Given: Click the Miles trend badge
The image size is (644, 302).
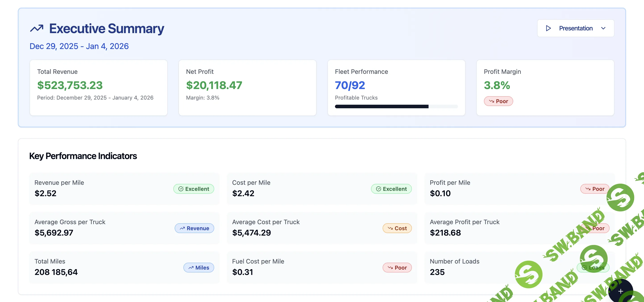Looking at the screenshot, I should tap(199, 268).
